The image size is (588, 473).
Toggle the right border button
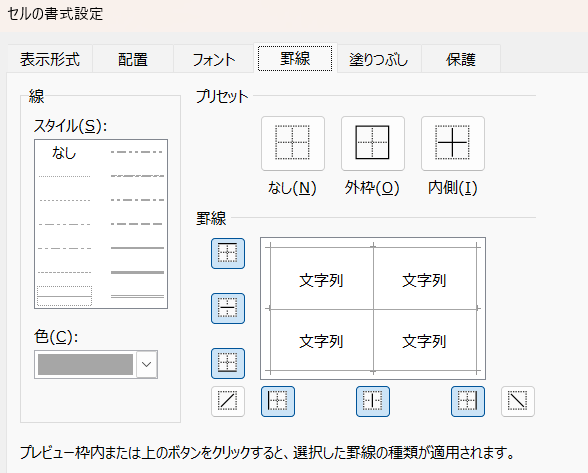pyautogui.click(x=468, y=401)
